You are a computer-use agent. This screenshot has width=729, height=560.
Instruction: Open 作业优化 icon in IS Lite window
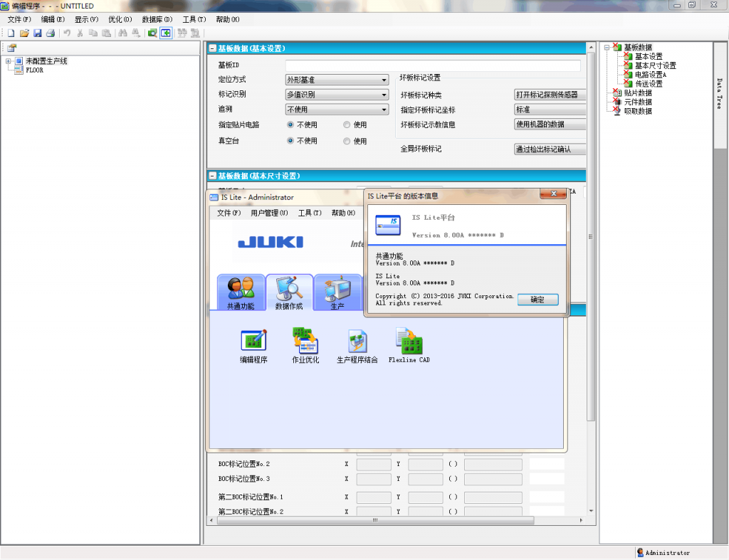pos(305,341)
